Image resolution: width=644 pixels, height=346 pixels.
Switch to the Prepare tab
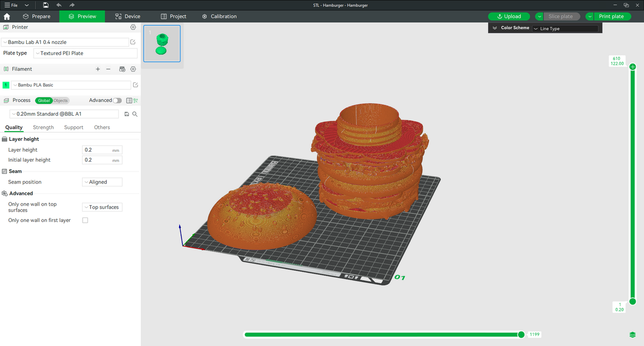[37, 16]
